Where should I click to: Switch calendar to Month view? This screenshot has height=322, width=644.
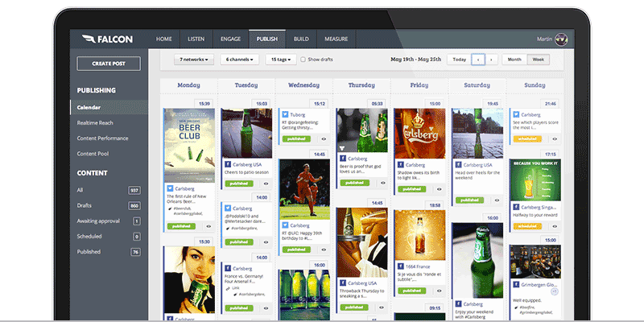coord(514,60)
